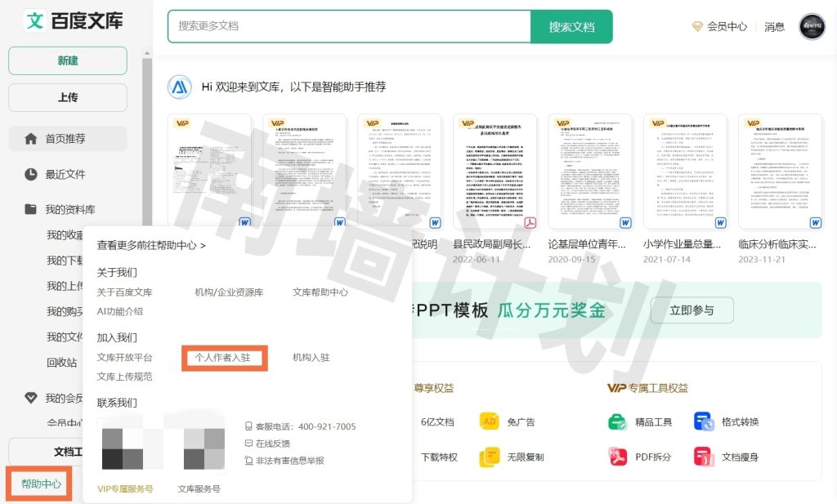The height and width of the screenshot is (504, 837).
Task: Select 首页推荐 in the sidebar
Action: point(68,139)
